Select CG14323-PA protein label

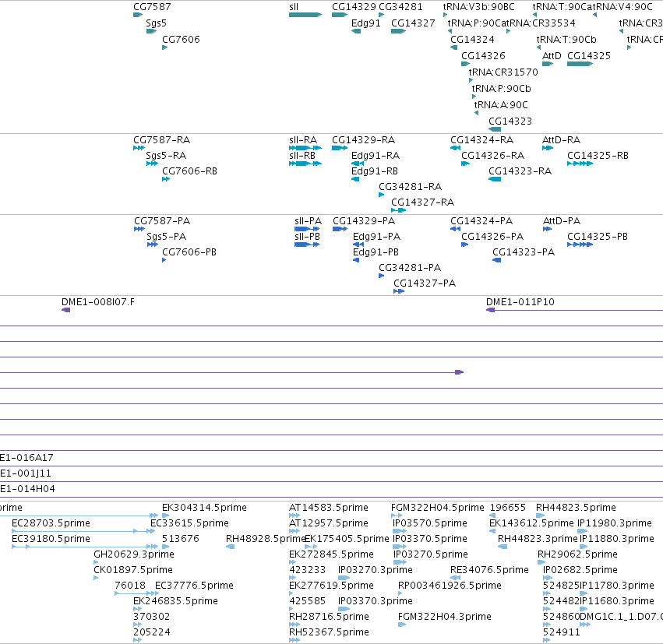click(x=524, y=252)
